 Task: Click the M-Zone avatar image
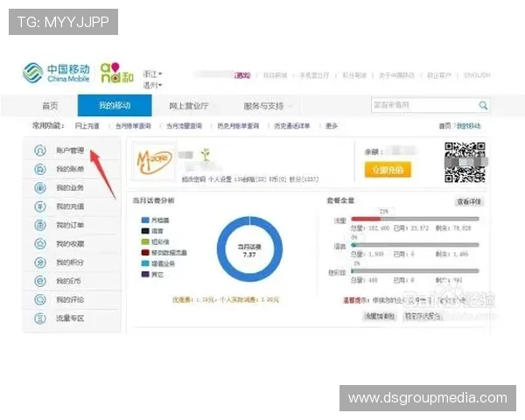pyautogui.click(x=154, y=161)
